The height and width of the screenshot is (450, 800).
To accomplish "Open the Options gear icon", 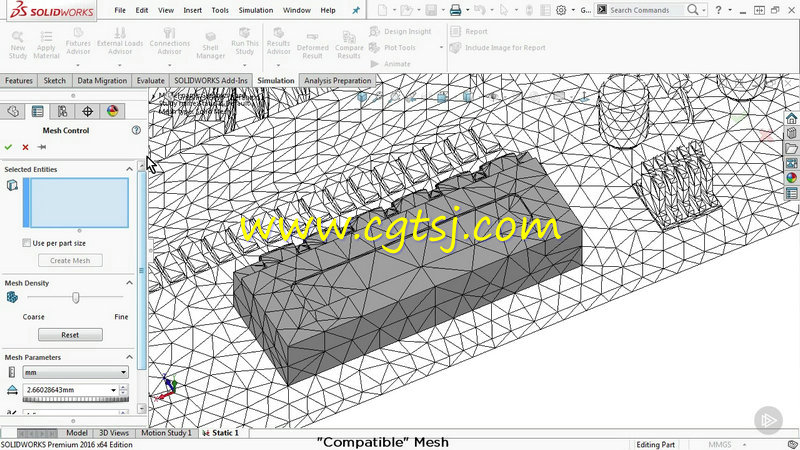I will (x=561, y=10).
